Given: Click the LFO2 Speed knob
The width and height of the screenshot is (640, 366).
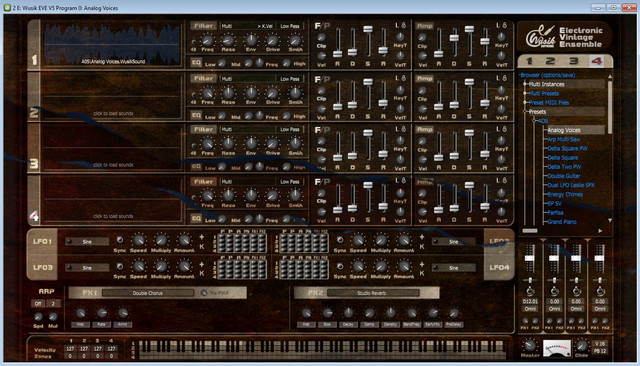Looking at the screenshot, I should coord(358,240).
